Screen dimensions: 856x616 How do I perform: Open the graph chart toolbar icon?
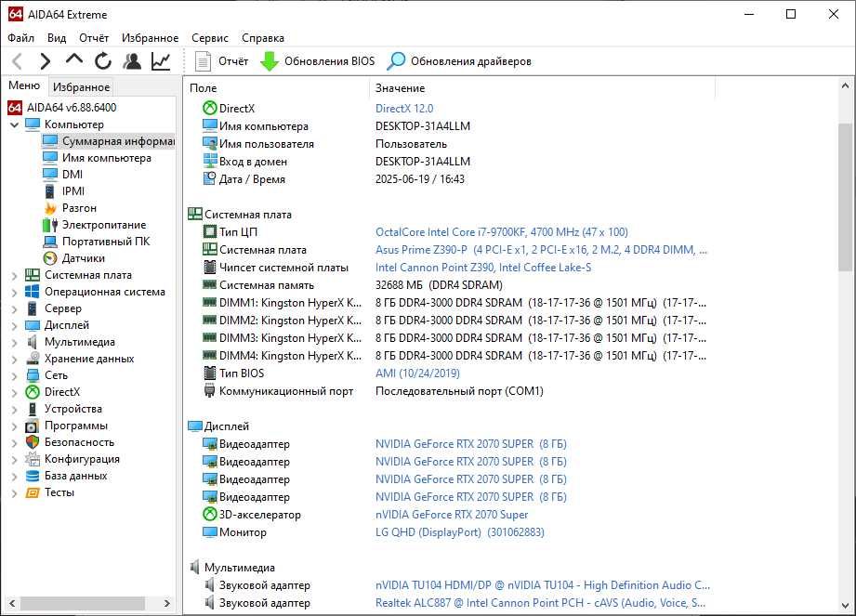pos(161,61)
